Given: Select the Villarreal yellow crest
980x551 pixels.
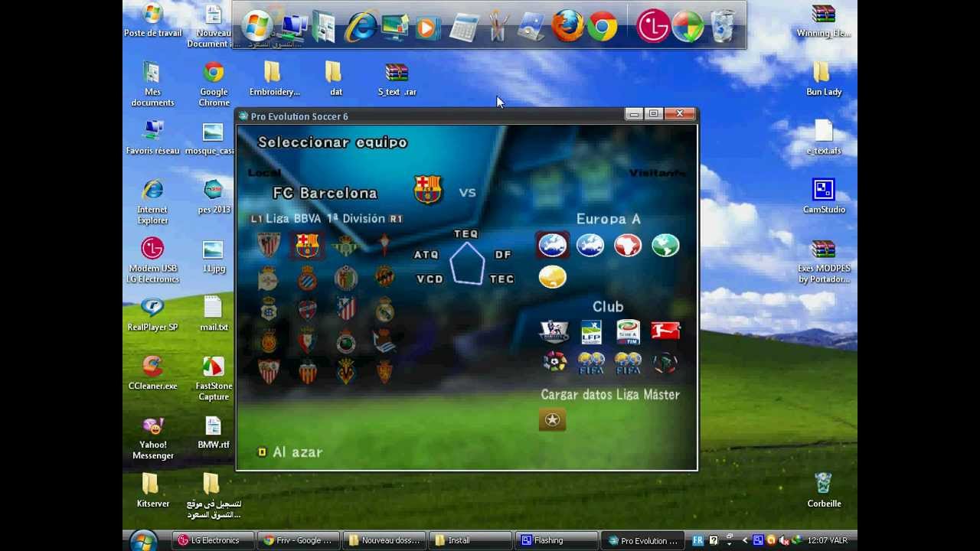Looking at the screenshot, I should point(346,371).
